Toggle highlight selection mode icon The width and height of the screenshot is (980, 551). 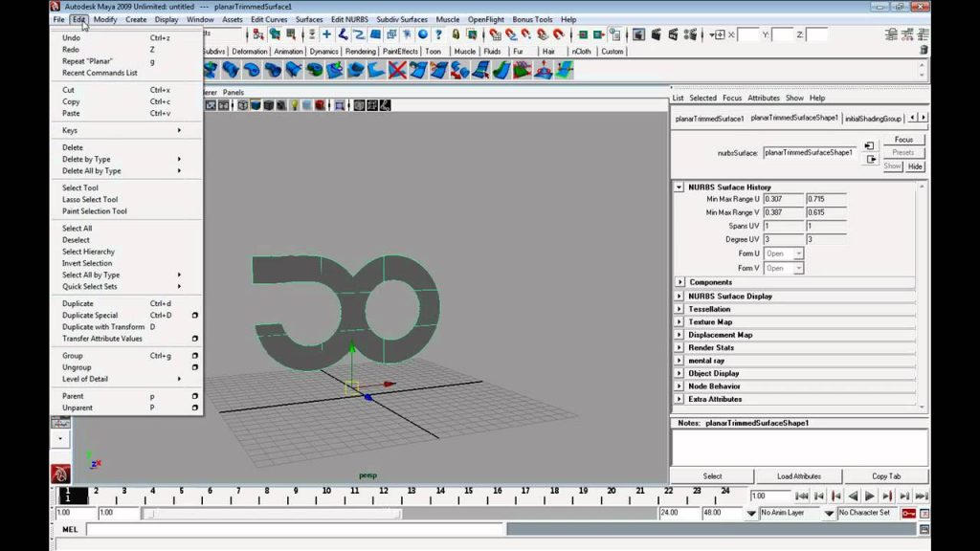pos(471,34)
